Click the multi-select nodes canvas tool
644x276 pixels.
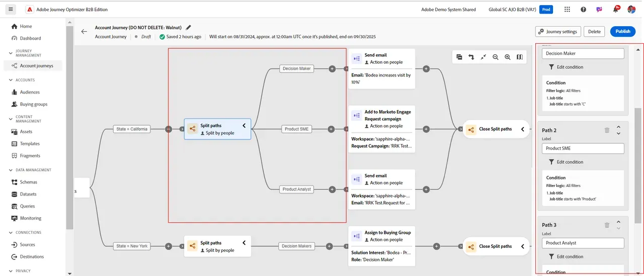[x=459, y=57]
